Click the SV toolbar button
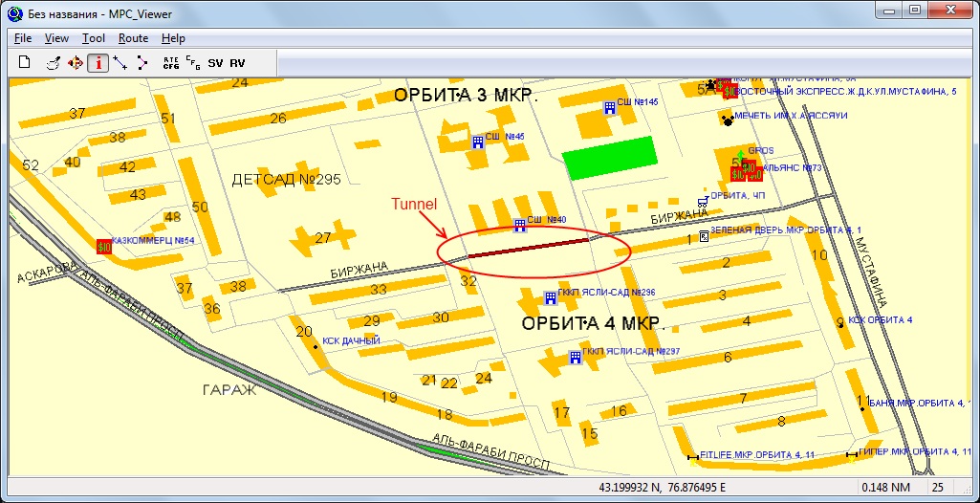Image resolution: width=980 pixels, height=503 pixels. pyautogui.click(x=215, y=63)
